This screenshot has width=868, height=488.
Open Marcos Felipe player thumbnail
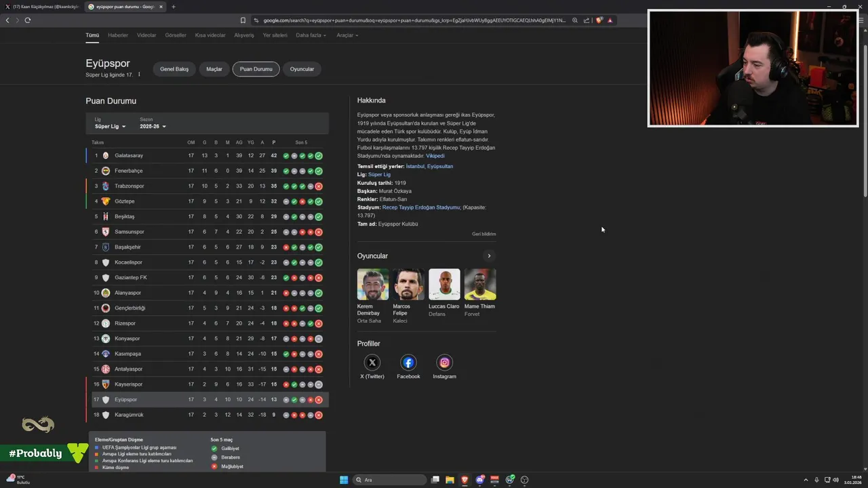click(x=408, y=285)
